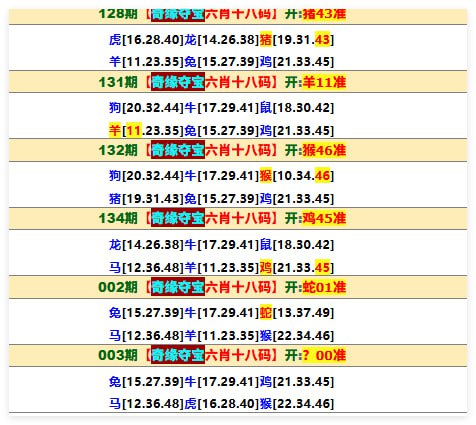The height and width of the screenshot is (425, 476).
Task: Click the result 羊11准
Action: (324, 82)
